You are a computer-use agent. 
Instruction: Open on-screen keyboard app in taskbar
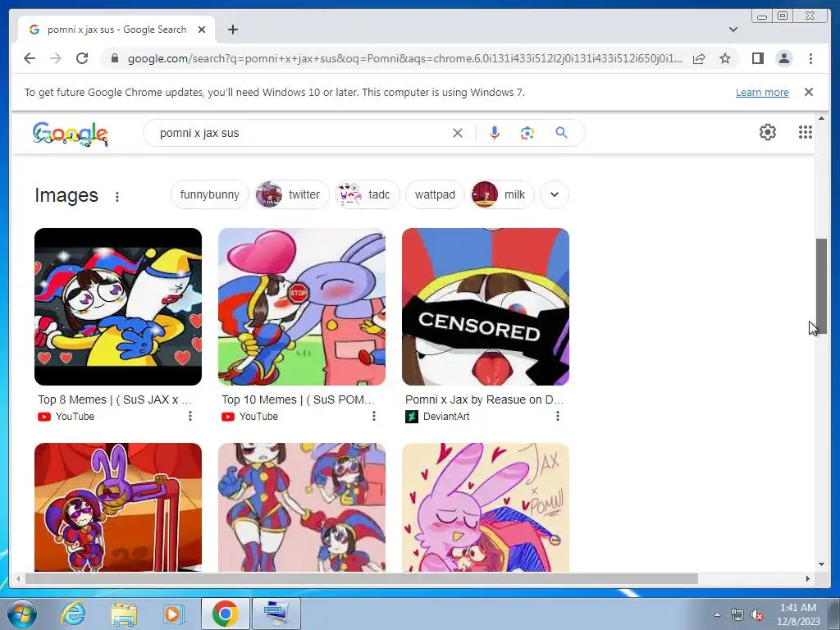click(276, 614)
